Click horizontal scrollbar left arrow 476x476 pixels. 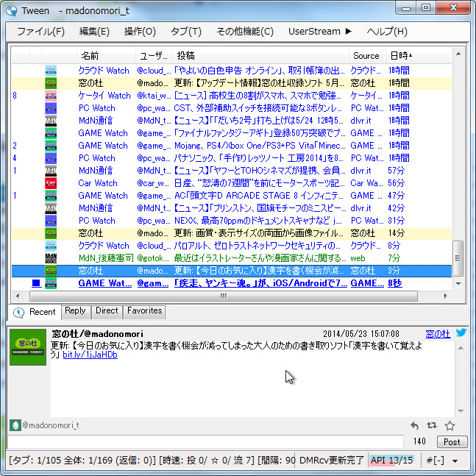click(18, 296)
